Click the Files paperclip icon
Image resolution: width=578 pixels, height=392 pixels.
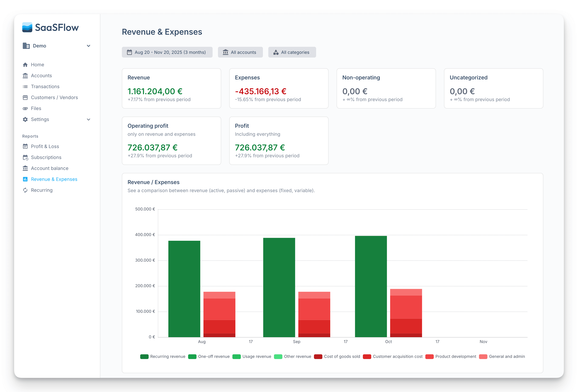25,108
